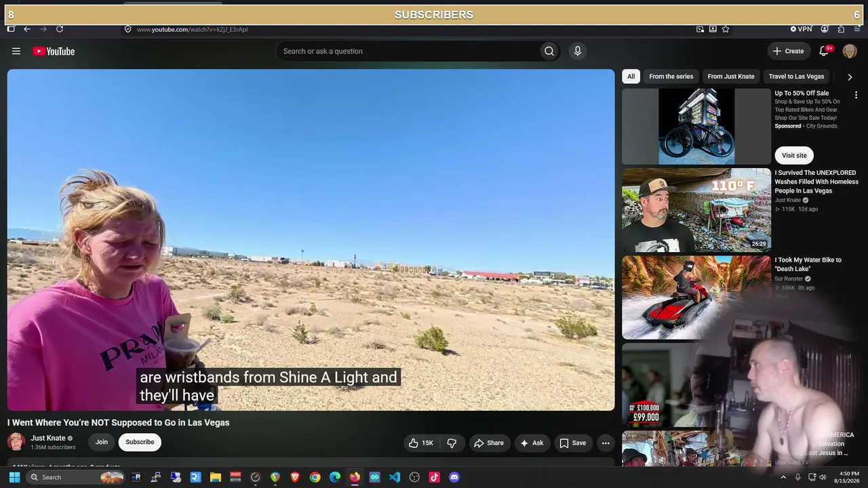Open TikTok from the taskbar
Viewport: 868px width, 488px height.
point(435,477)
